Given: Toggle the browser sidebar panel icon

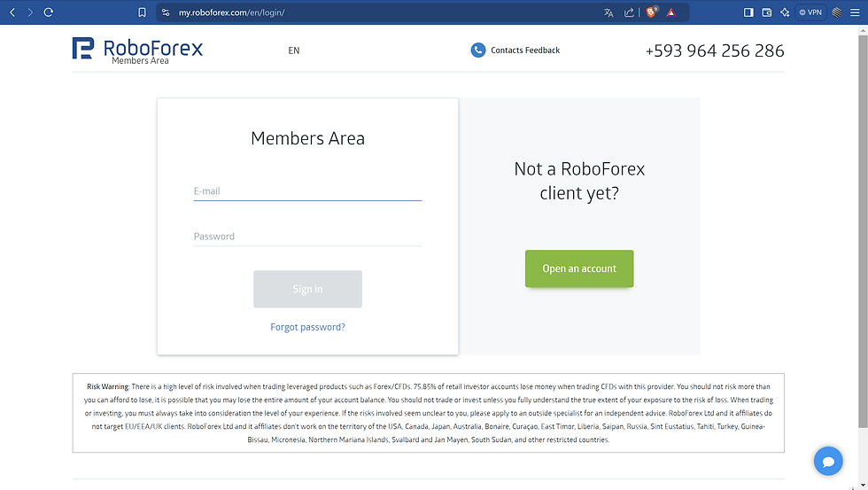Looking at the screenshot, I should click(x=748, y=12).
